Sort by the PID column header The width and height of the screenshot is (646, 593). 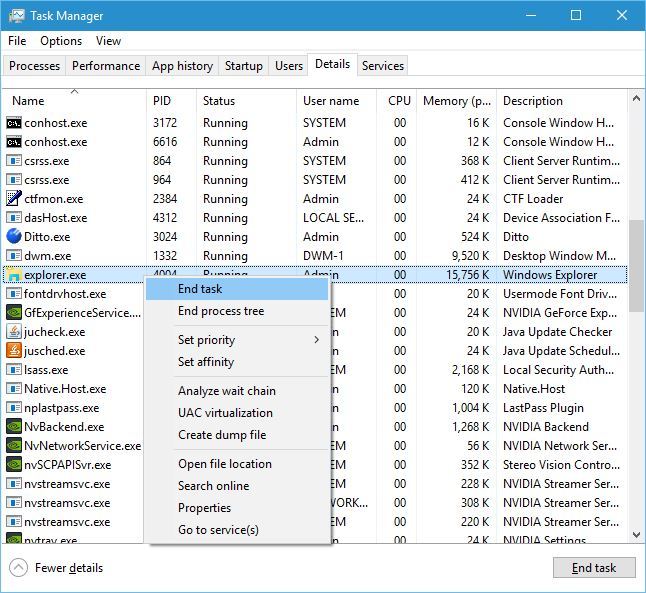[171, 101]
